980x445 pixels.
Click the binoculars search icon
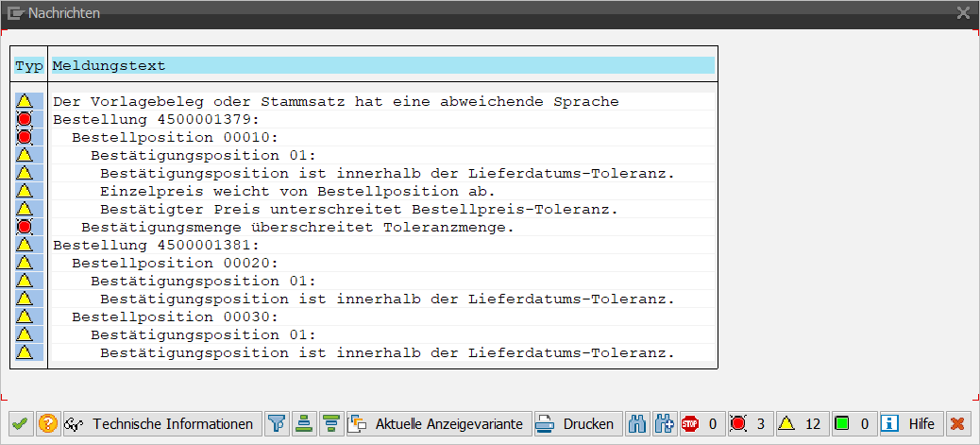coord(638,424)
